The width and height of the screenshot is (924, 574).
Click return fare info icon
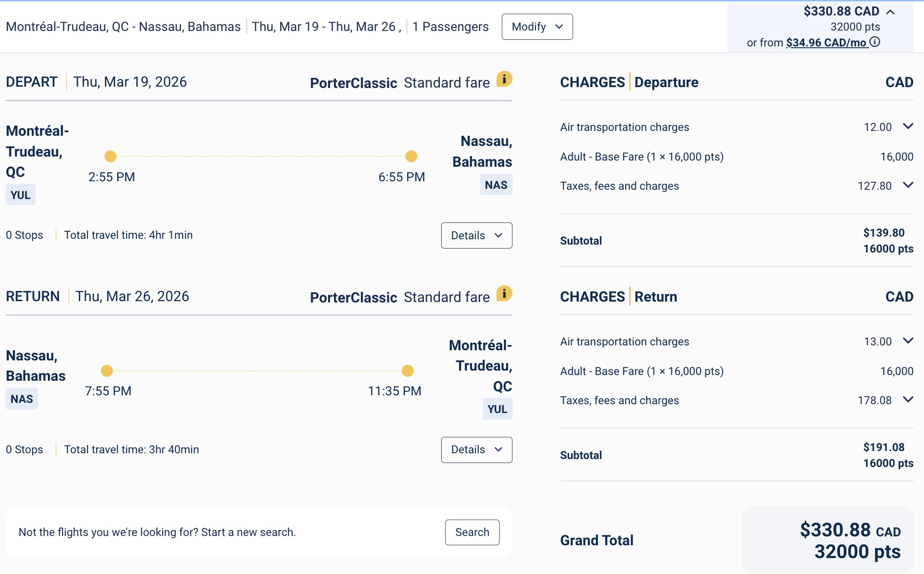tap(504, 294)
